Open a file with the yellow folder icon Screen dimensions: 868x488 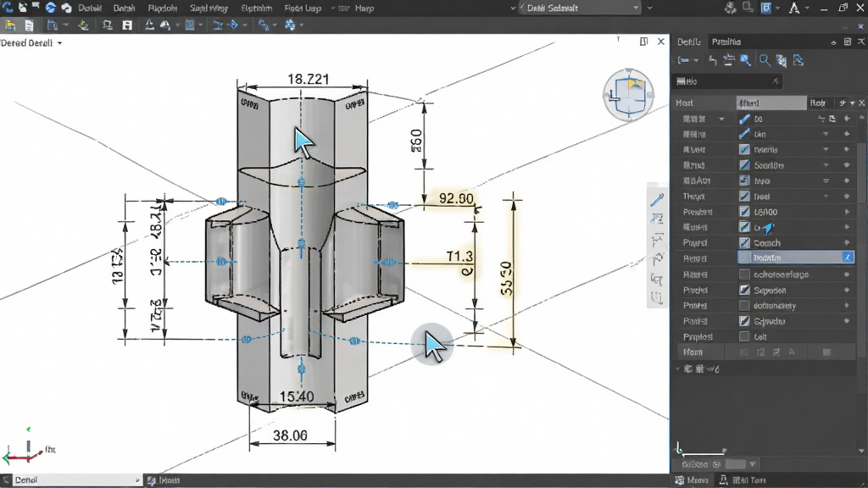(x=10, y=25)
